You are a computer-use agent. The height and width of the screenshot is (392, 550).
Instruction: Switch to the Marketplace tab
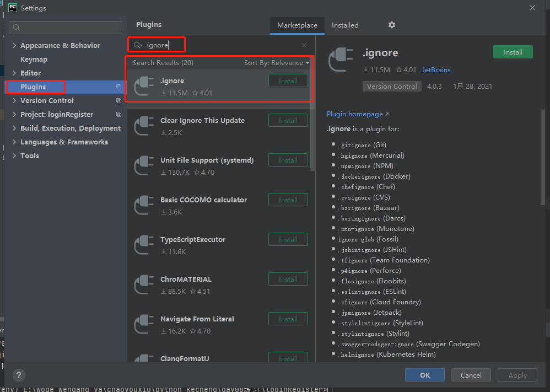point(297,25)
